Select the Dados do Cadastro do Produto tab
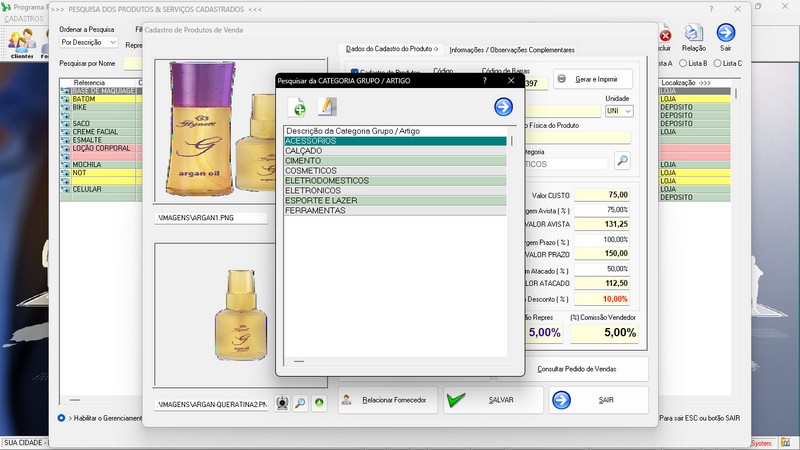Screen dimensions: 800x450 (391, 49)
